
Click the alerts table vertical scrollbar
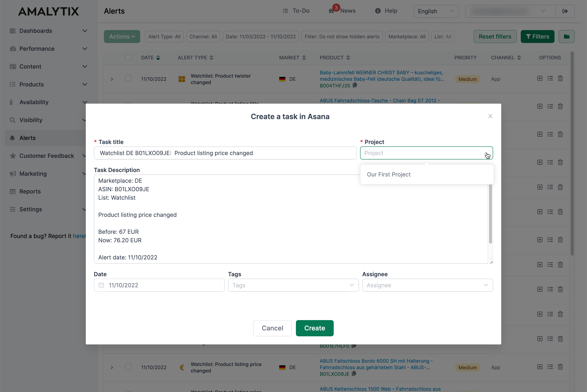572,154
